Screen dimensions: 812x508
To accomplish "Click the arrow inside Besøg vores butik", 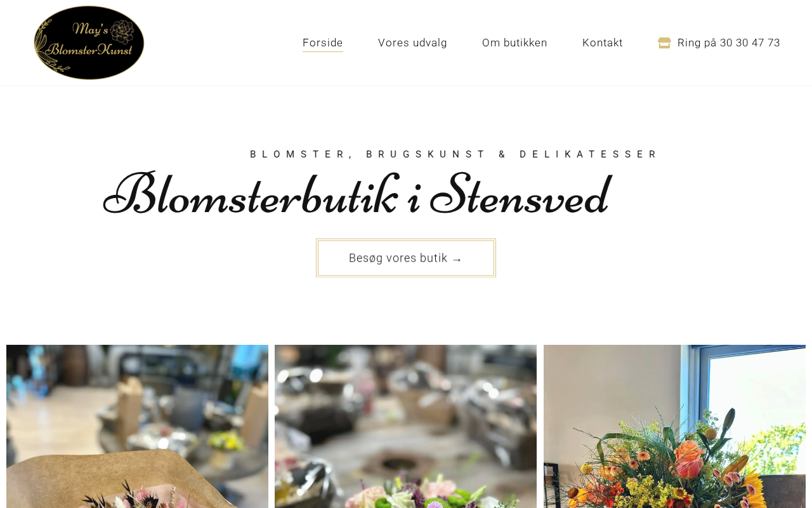I will click(x=457, y=259).
